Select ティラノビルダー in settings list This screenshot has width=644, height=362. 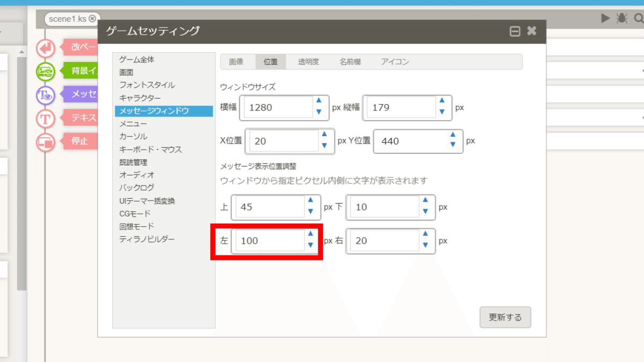pos(147,239)
